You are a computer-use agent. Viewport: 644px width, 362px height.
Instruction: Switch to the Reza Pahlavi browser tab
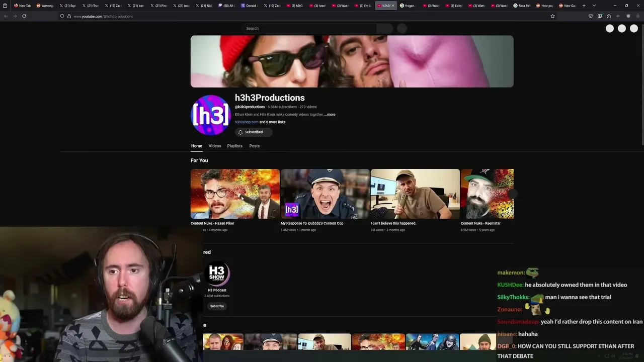(x=522, y=6)
